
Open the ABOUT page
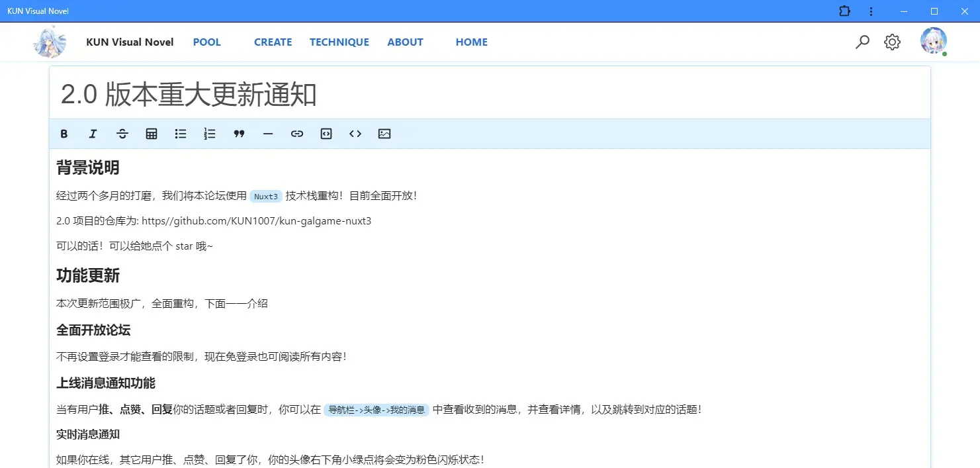pyautogui.click(x=405, y=42)
